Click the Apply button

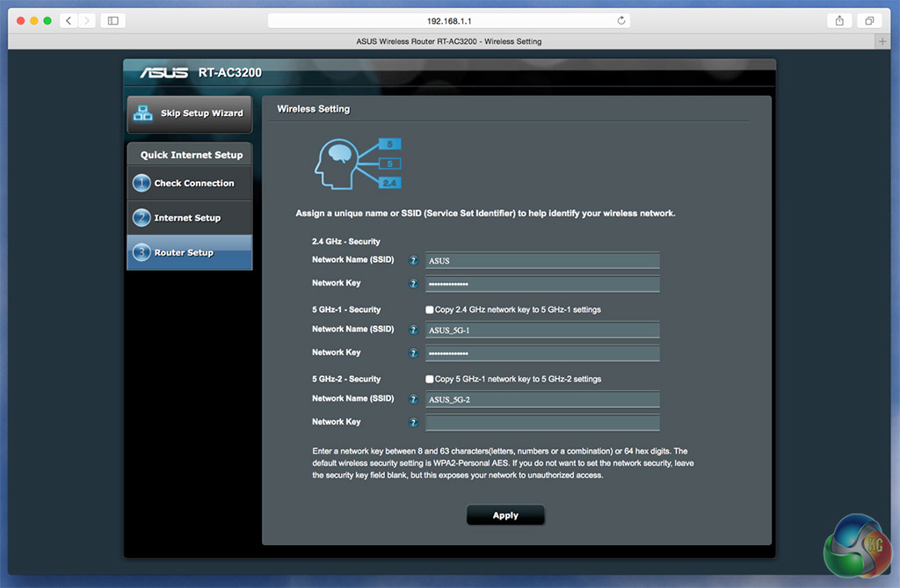click(x=505, y=515)
